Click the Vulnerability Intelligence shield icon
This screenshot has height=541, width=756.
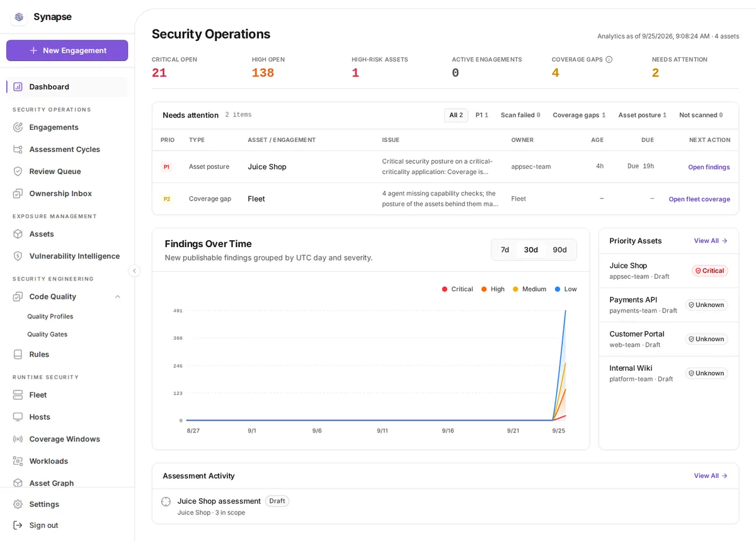(18, 256)
